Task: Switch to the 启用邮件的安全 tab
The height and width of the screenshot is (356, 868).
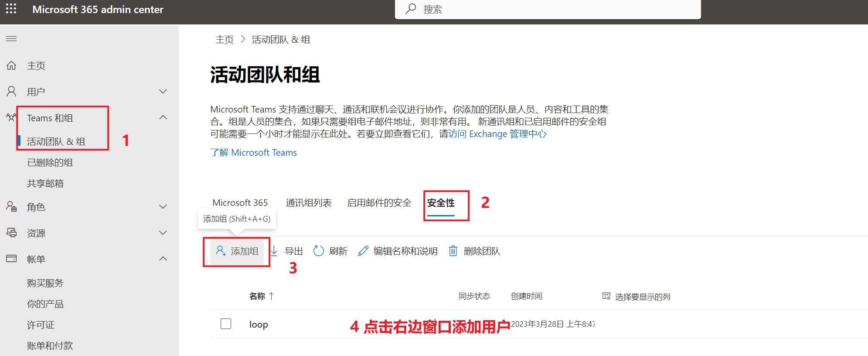Action: point(379,203)
